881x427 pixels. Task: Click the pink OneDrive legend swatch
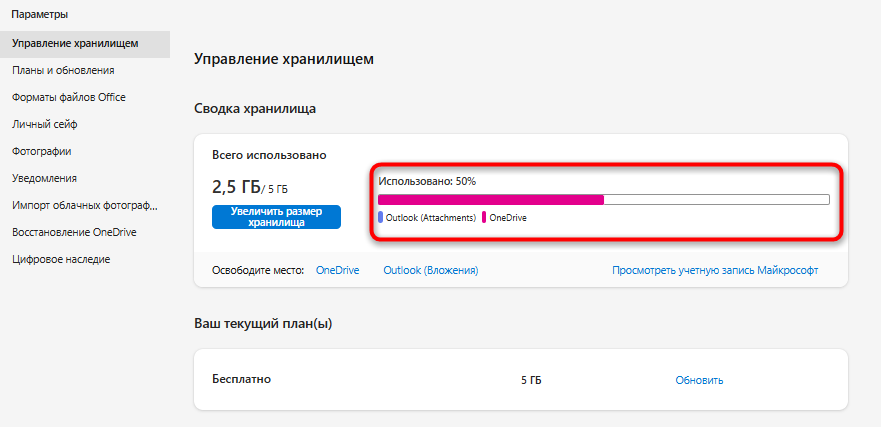(484, 217)
